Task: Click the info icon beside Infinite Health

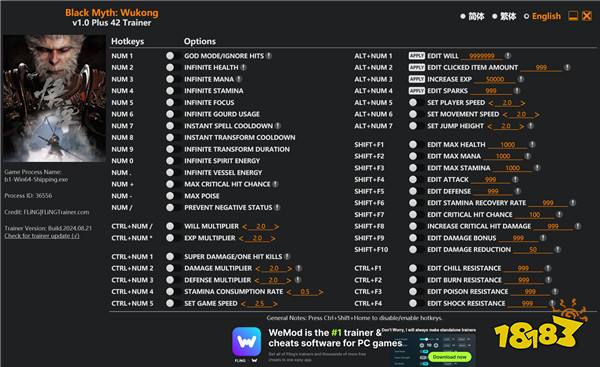Action: pyautogui.click(x=243, y=67)
